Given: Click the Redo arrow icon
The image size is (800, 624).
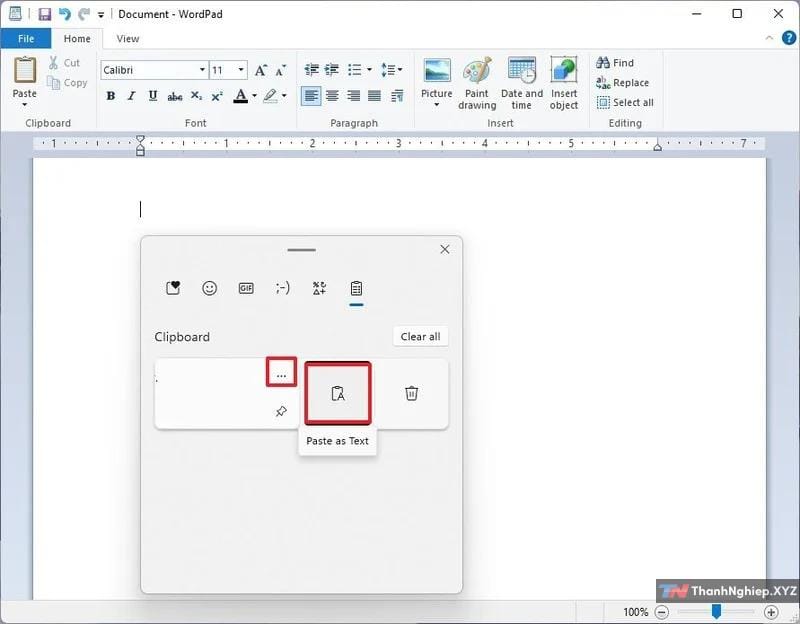Looking at the screenshot, I should [x=84, y=14].
